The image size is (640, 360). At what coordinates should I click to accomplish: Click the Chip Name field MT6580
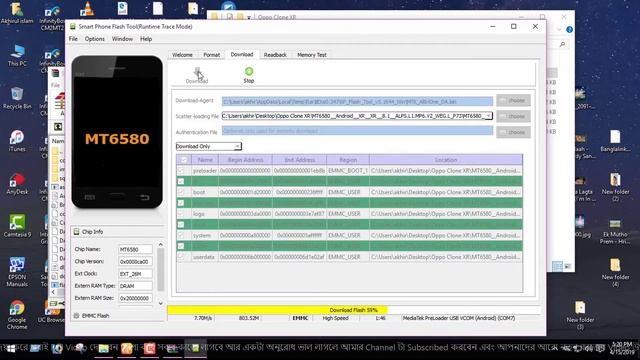[135, 249]
